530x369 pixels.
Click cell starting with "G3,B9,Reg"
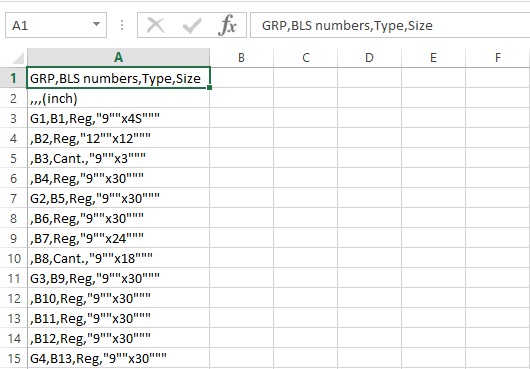point(118,278)
